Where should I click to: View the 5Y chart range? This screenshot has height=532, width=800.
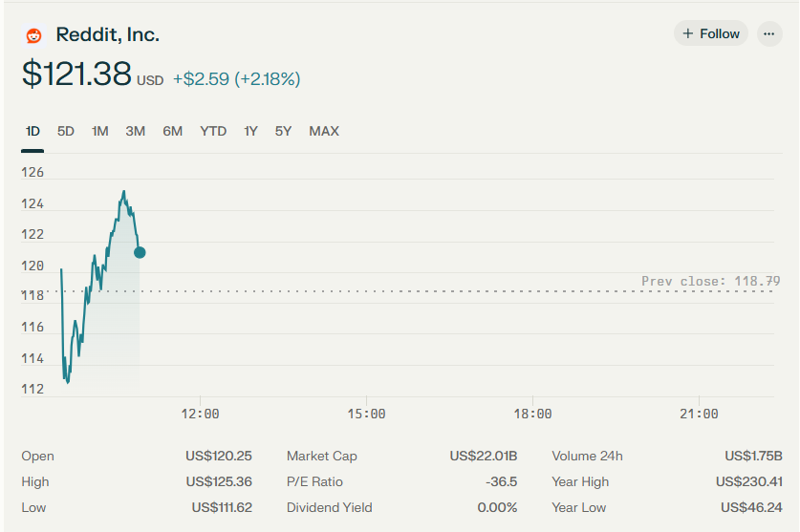pyautogui.click(x=283, y=132)
